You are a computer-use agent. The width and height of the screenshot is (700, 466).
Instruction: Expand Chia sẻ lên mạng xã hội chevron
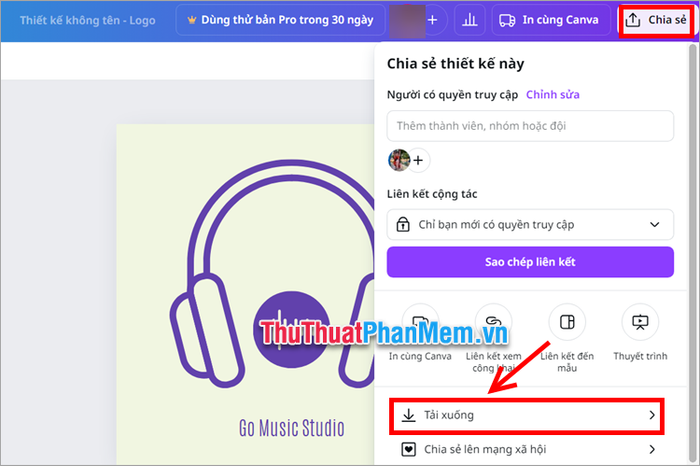652,449
